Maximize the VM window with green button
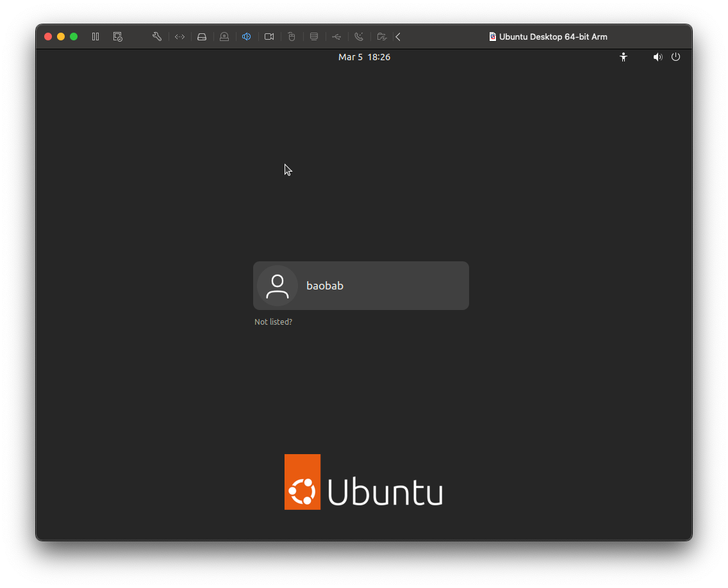The image size is (728, 588). click(74, 37)
